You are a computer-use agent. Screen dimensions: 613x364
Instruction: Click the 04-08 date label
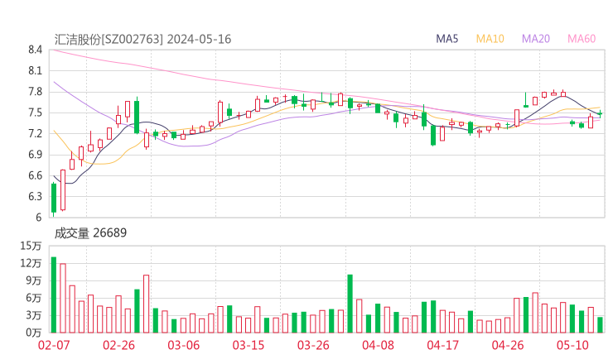[x=378, y=345]
